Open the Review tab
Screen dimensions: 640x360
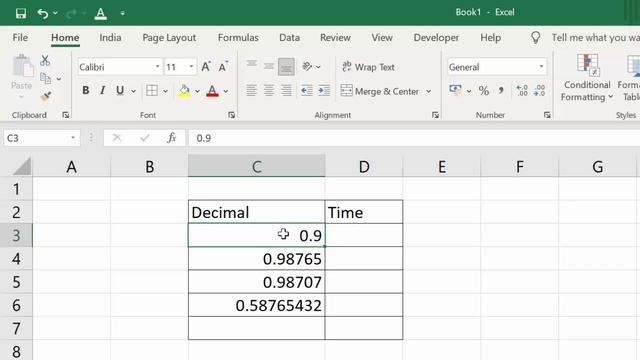coord(335,38)
